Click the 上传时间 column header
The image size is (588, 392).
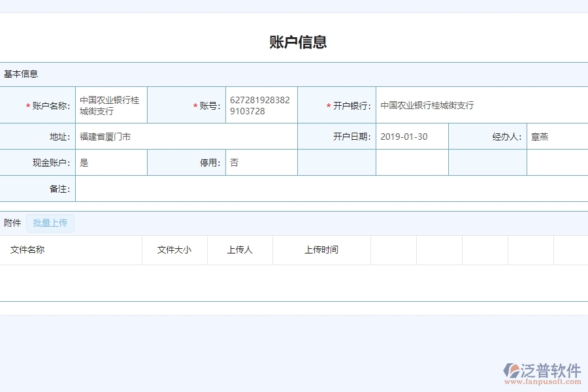pyautogui.click(x=321, y=250)
